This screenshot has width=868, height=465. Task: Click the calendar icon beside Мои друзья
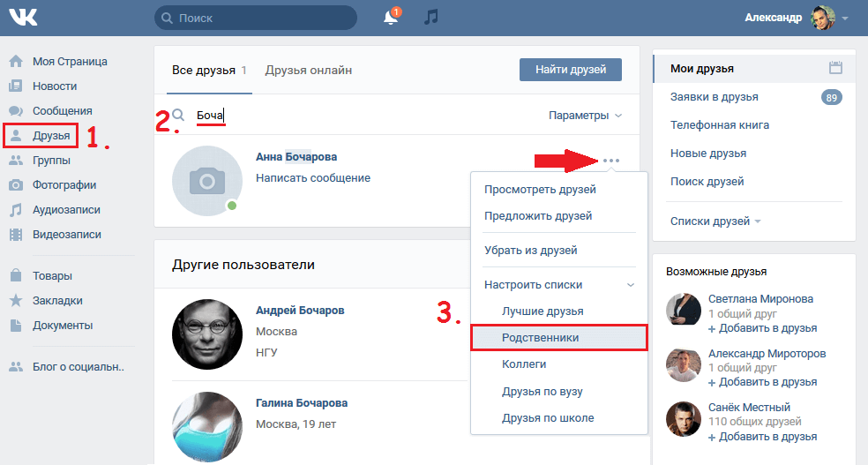pyautogui.click(x=836, y=68)
